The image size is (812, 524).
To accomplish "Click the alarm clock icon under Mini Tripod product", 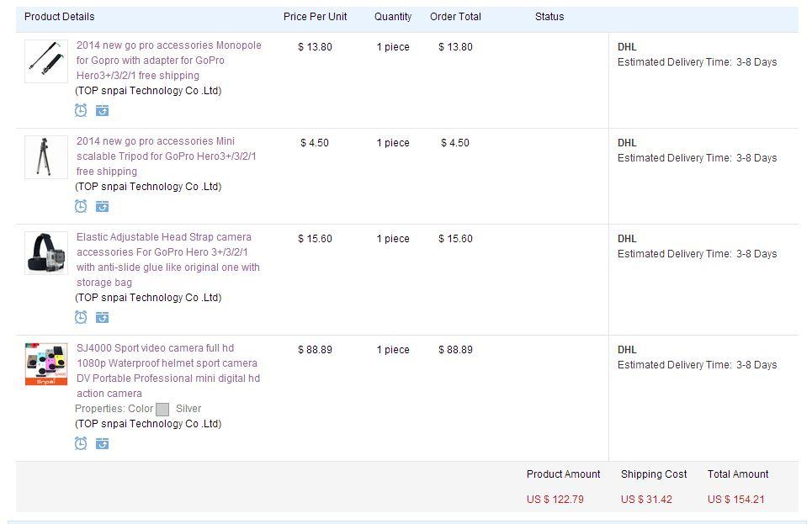I will click(81, 207).
